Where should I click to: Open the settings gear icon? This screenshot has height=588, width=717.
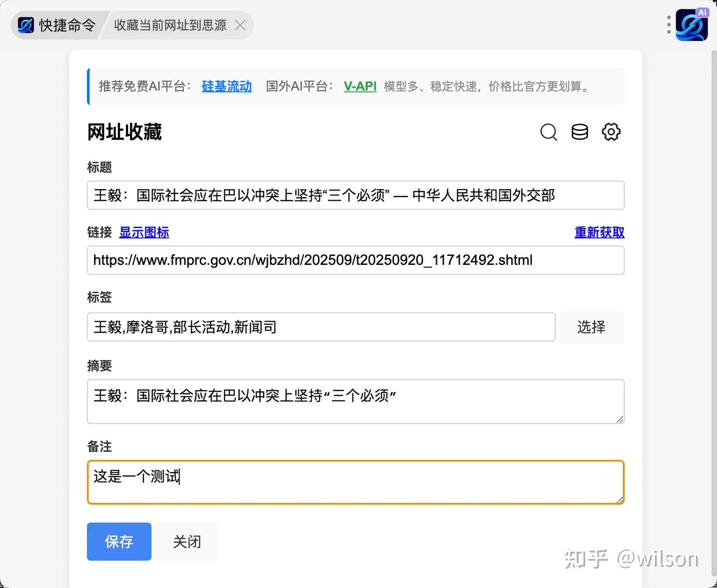(x=611, y=132)
